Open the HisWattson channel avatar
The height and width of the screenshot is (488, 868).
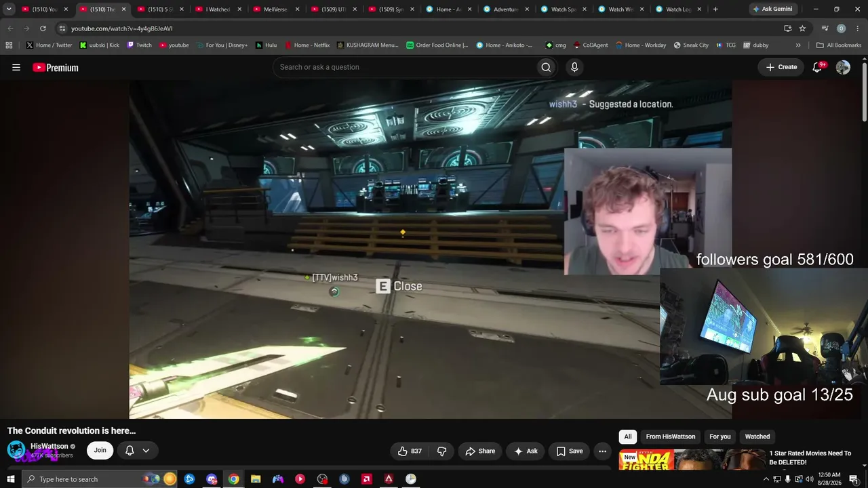coord(16,450)
